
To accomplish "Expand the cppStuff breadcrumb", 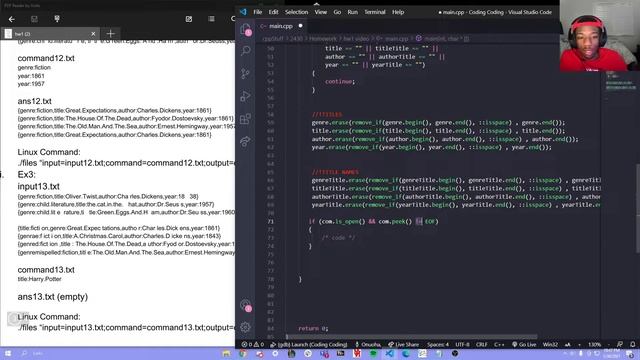I will pos(273,39).
